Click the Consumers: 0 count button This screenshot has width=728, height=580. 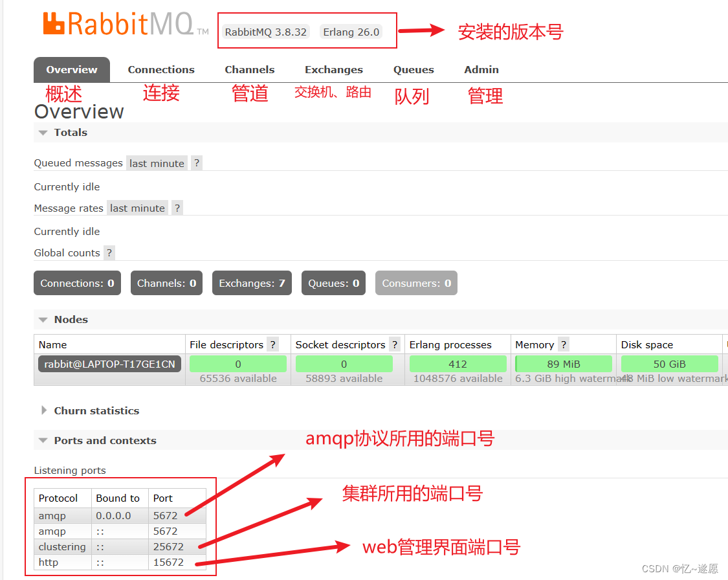(417, 283)
